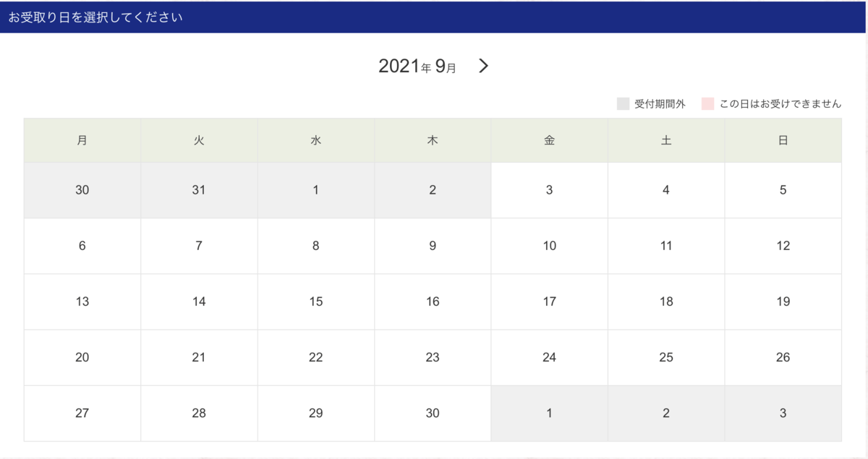Select September 3 as pickup date

549,190
